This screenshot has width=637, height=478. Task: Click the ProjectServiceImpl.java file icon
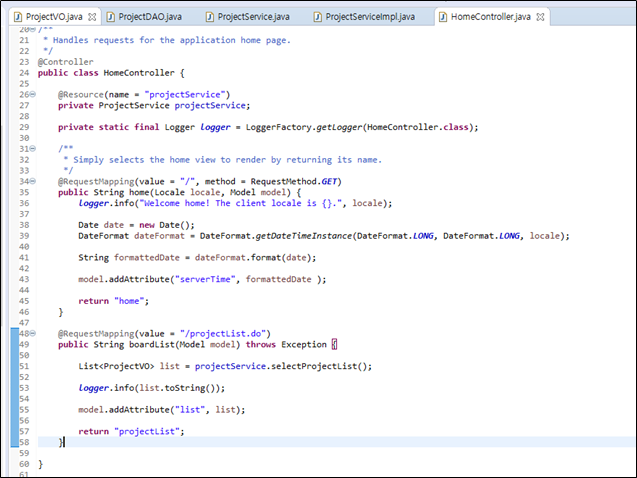pos(318,17)
